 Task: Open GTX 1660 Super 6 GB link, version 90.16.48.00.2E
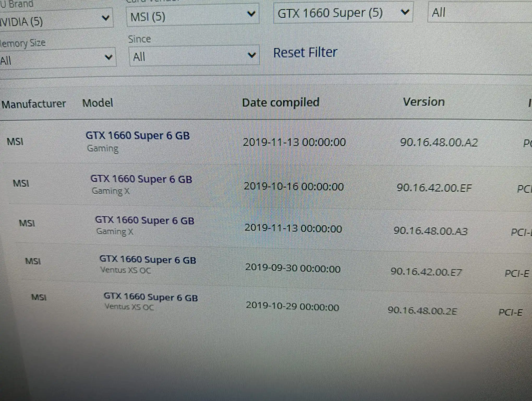point(151,297)
